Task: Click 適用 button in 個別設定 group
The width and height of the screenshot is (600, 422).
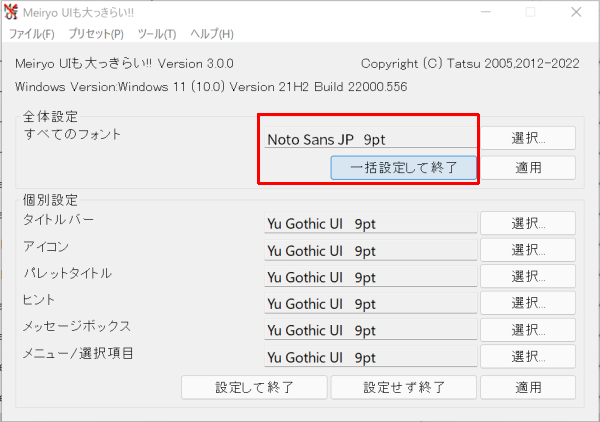Action: point(528,387)
